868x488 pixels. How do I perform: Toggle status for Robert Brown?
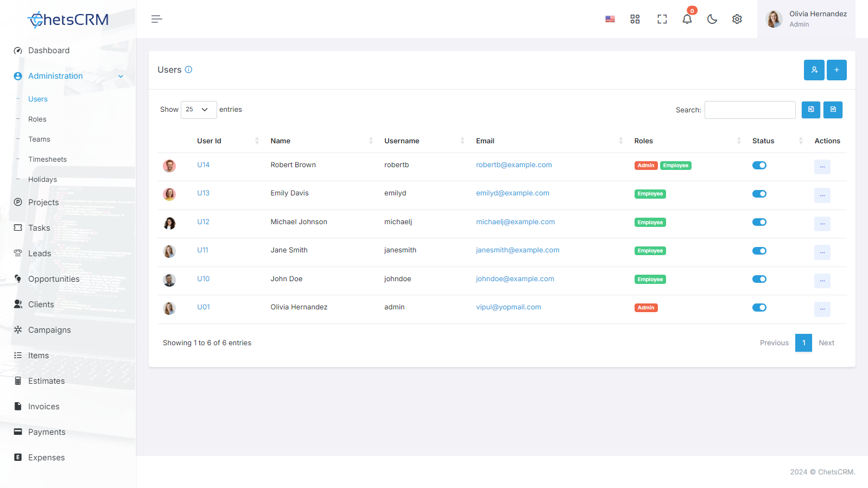pyautogui.click(x=759, y=166)
